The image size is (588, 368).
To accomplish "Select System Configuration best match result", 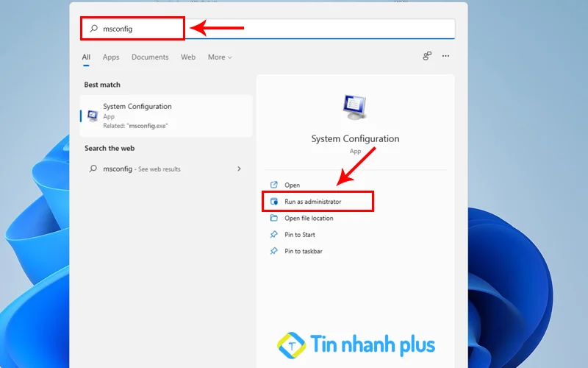I will click(166, 116).
